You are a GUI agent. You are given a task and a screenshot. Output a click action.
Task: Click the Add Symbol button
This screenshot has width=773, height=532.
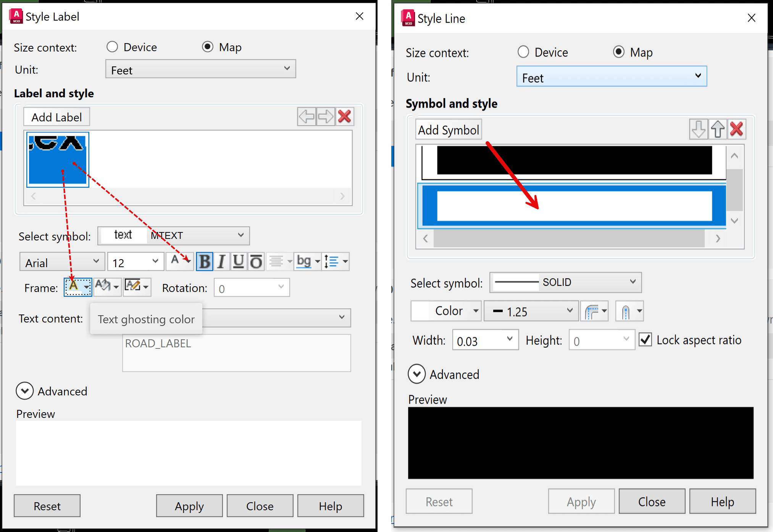tap(448, 130)
